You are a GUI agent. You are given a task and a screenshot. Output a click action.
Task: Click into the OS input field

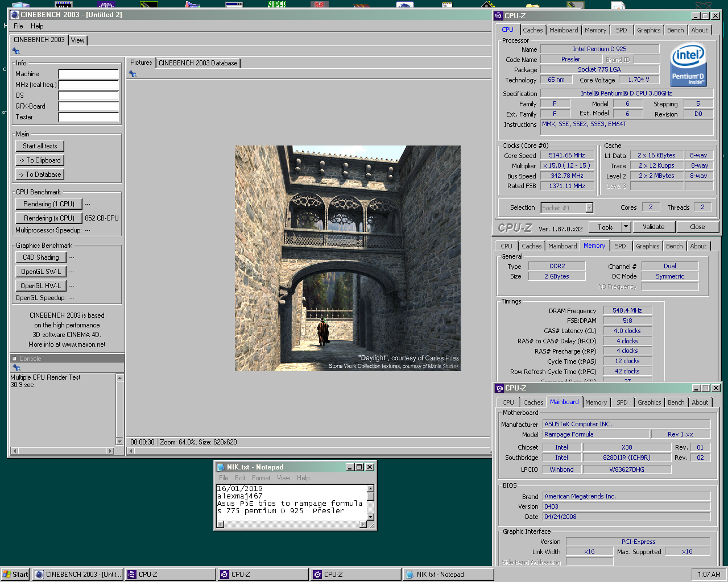pyautogui.click(x=89, y=95)
